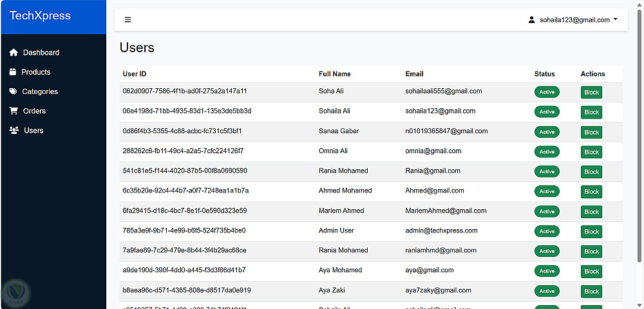Viewport: 644px width, 309px height.
Task: Click the TechXpress brand logo link
Action: [40, 16]
